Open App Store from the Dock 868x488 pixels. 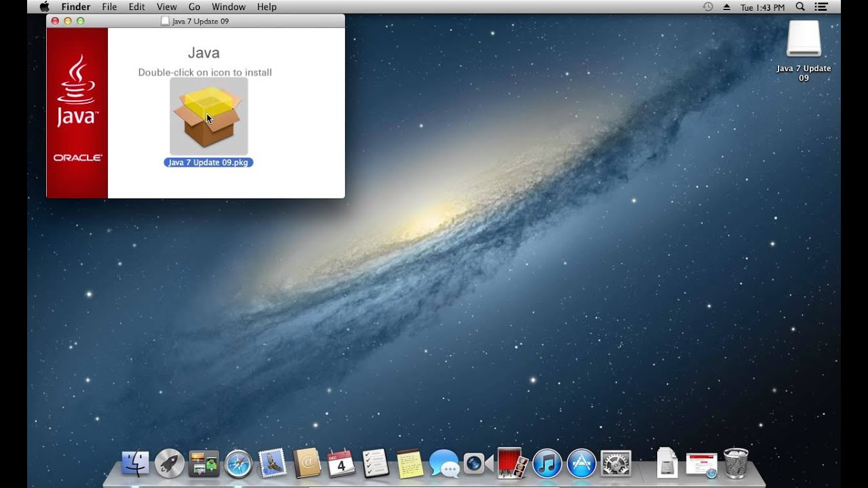pyautogui.click(x=581, y=464)
